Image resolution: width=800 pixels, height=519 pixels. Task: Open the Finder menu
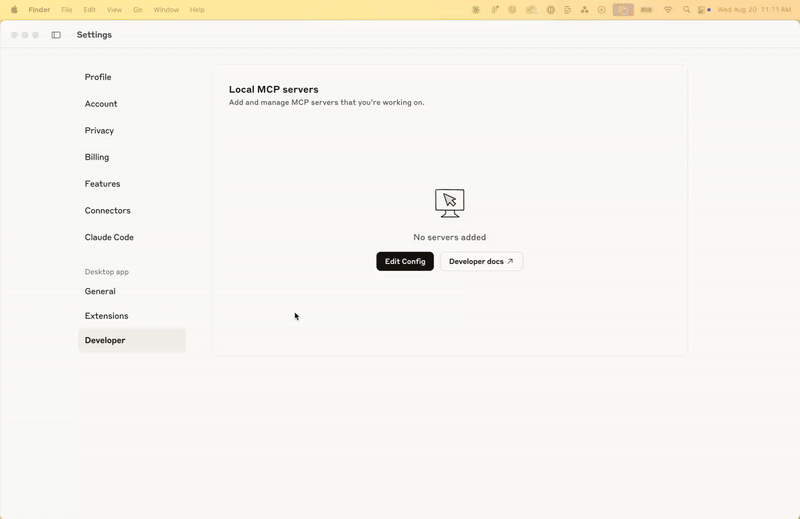(39, 10)
